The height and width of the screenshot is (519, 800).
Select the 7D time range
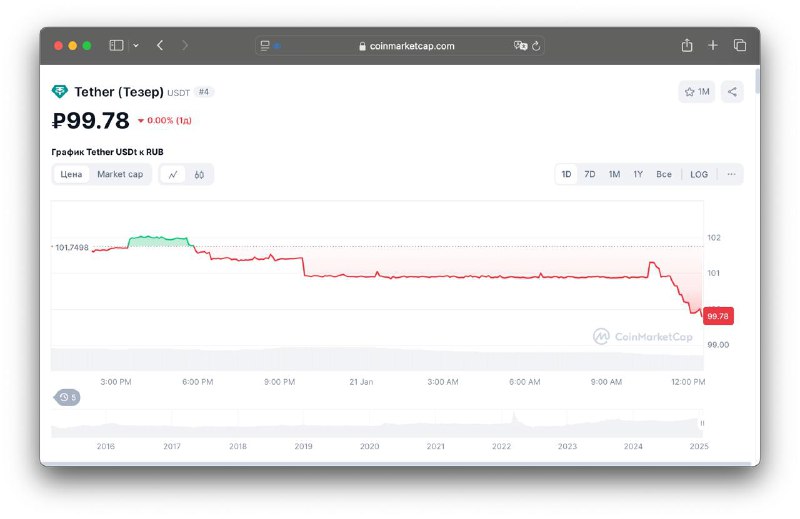coord(590,175)
